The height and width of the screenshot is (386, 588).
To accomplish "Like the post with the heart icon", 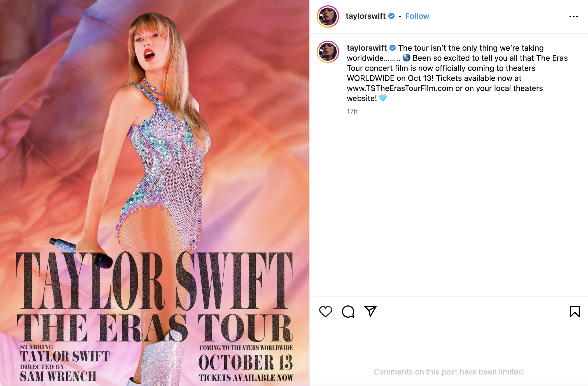I will point(325,311).
